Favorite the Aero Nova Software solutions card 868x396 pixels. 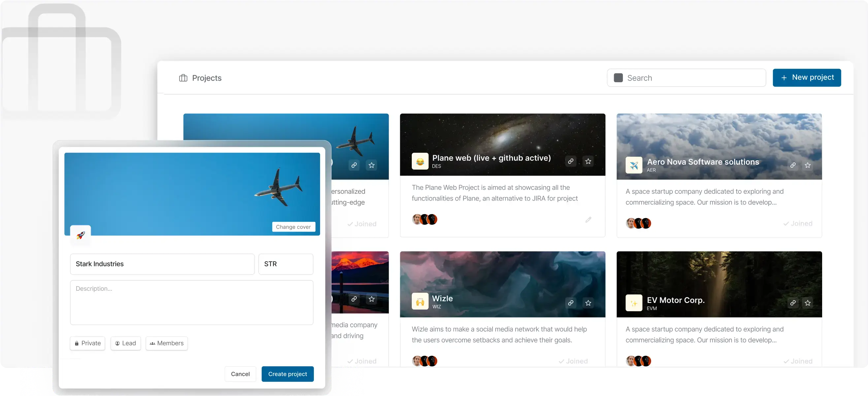(x=808, y=165)
